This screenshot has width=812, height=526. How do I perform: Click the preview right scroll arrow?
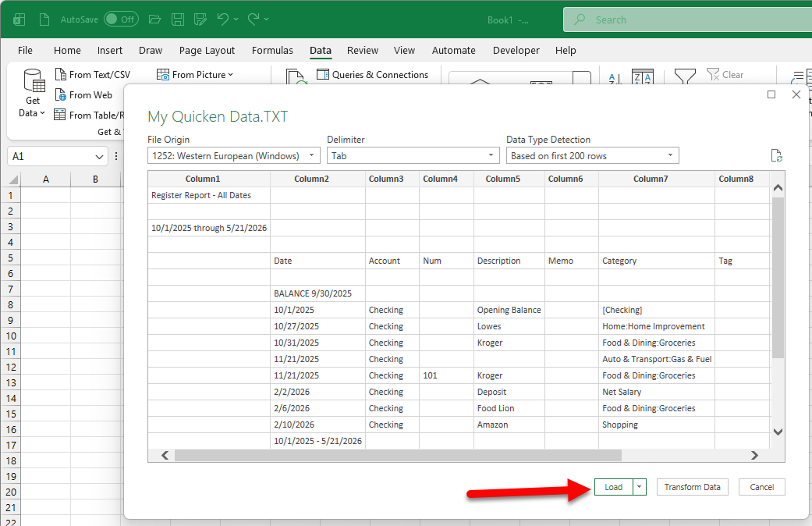[x=754, y=456]
